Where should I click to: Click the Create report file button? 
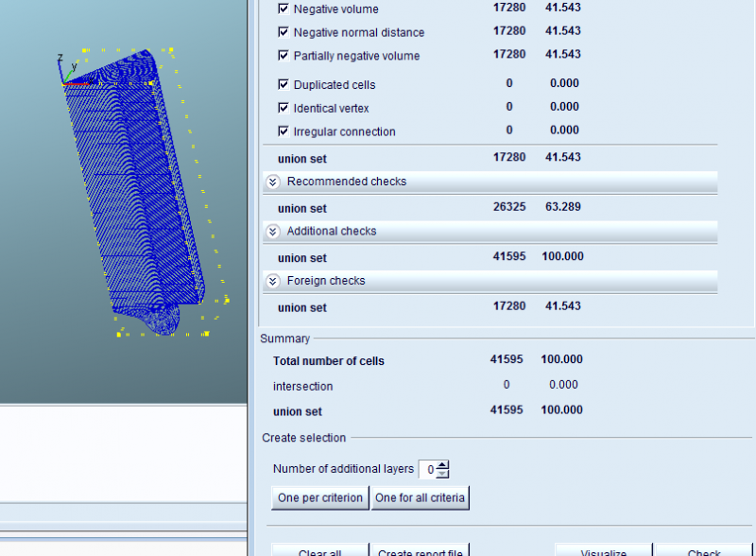pos(420,550)
